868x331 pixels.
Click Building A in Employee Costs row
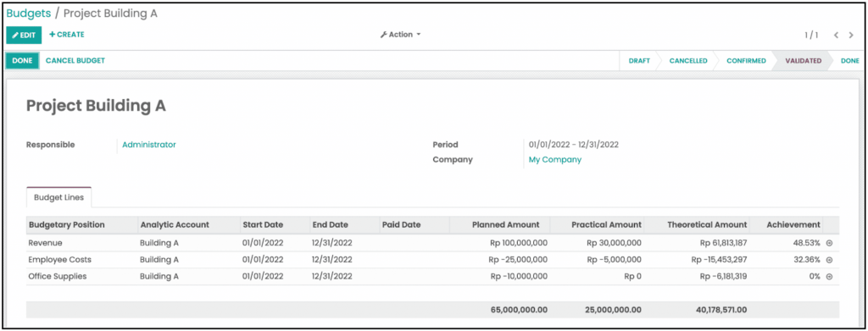(159, 259)
